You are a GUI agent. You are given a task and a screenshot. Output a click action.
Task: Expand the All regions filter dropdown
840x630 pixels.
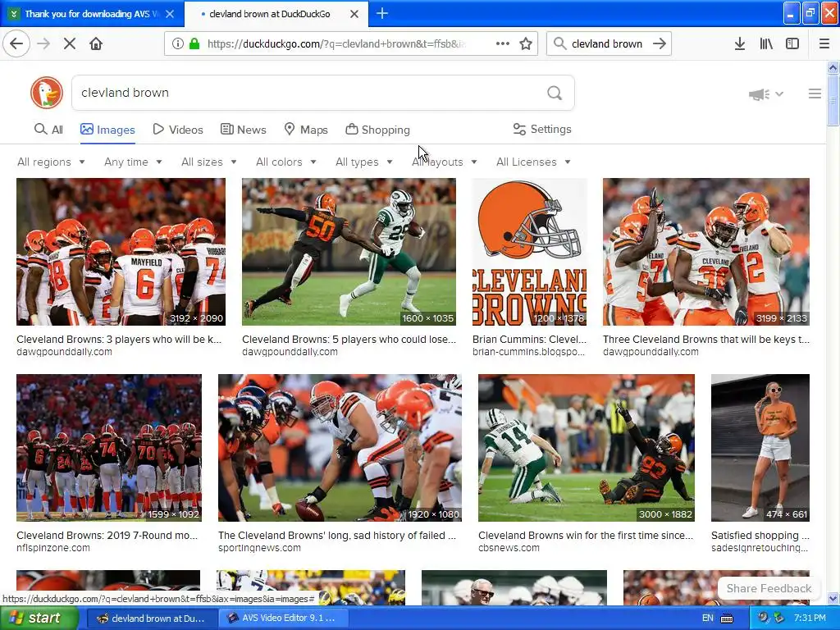(51, 162)
